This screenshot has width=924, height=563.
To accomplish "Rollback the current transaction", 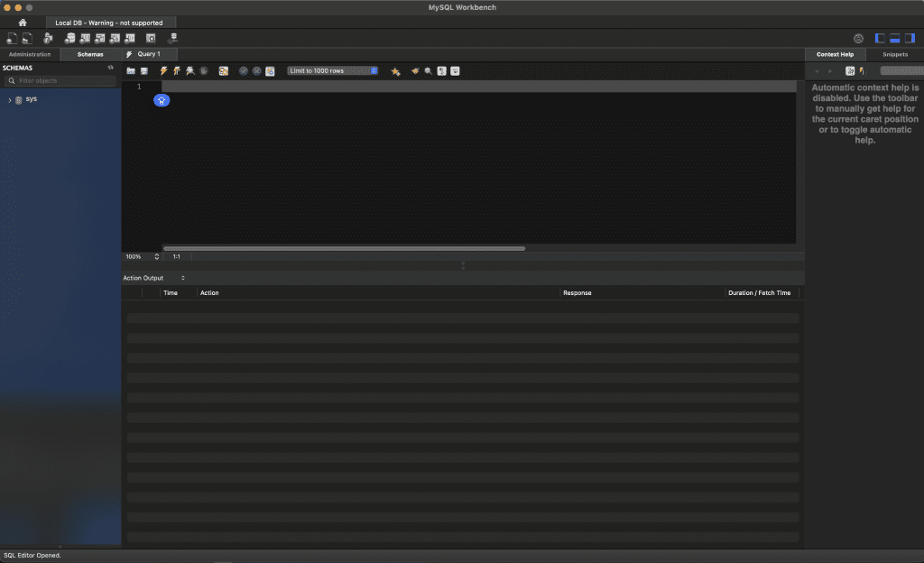I will tap(257, 71).
